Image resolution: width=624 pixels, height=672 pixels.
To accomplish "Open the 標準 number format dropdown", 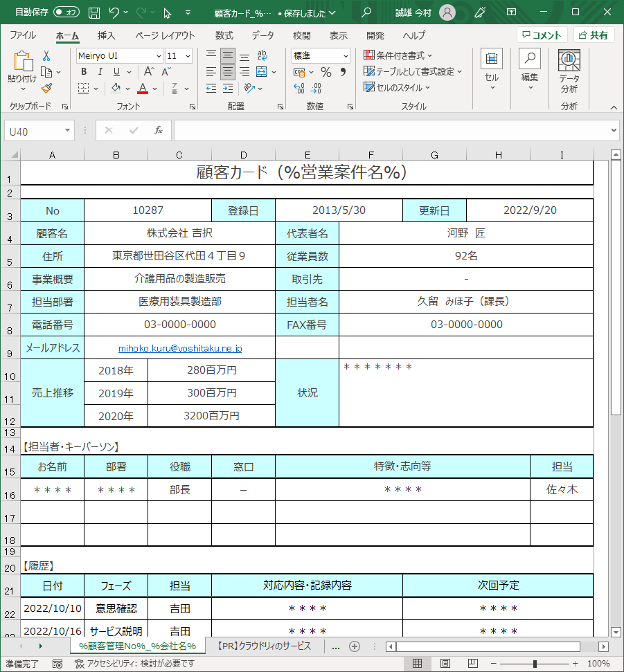I will pyautogui.click(x=346, y=56).
